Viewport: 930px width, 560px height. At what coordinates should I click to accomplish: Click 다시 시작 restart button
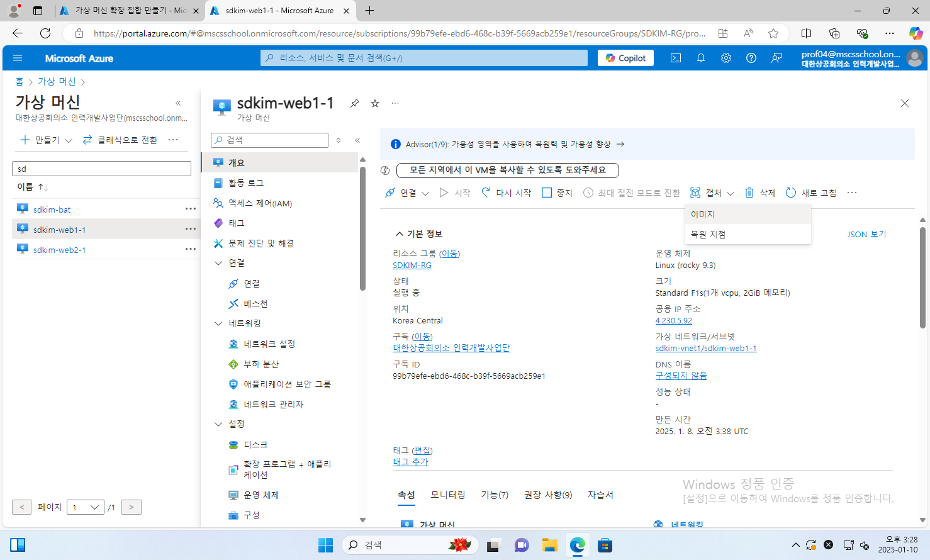pos(507,193)
